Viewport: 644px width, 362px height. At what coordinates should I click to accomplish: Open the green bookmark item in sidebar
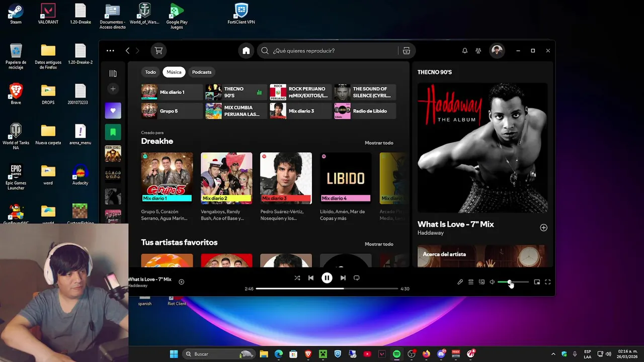pos(113,132)
